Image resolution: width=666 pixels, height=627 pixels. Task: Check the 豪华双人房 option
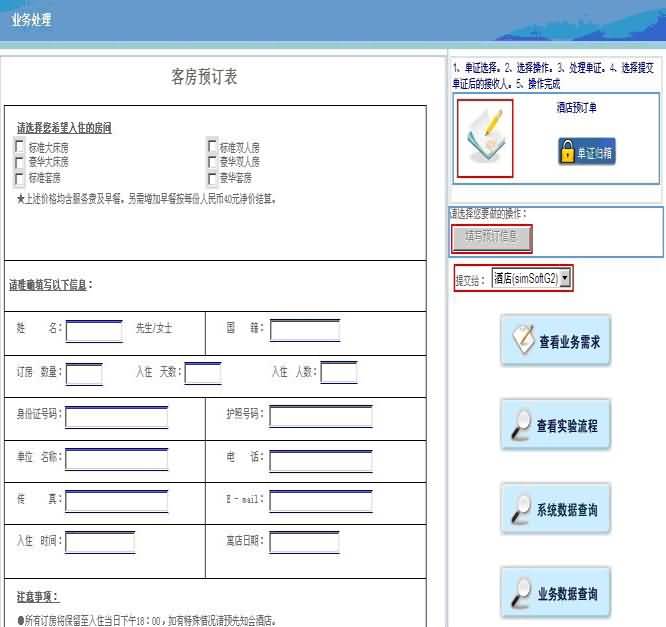212,162
